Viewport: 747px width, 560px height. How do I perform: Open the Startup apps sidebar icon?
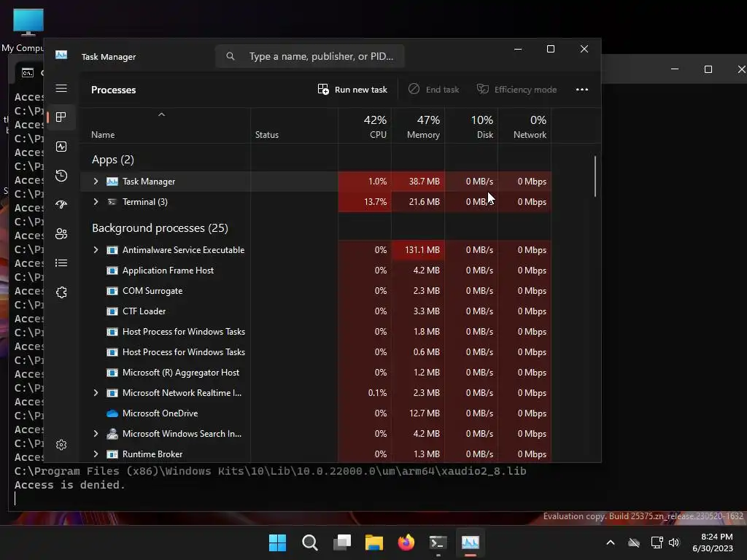click(61, 205)
